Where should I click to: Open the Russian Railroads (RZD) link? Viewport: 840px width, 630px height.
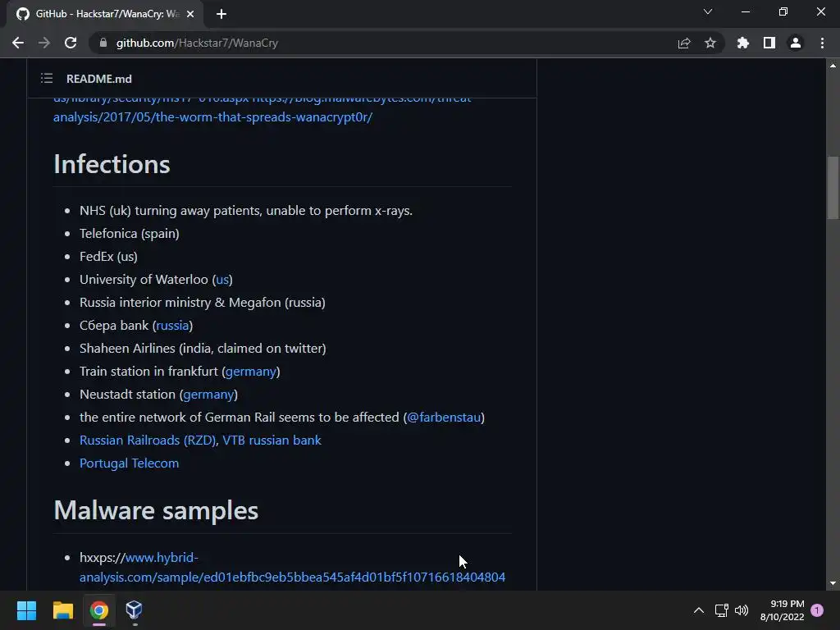tap(148, 441)
